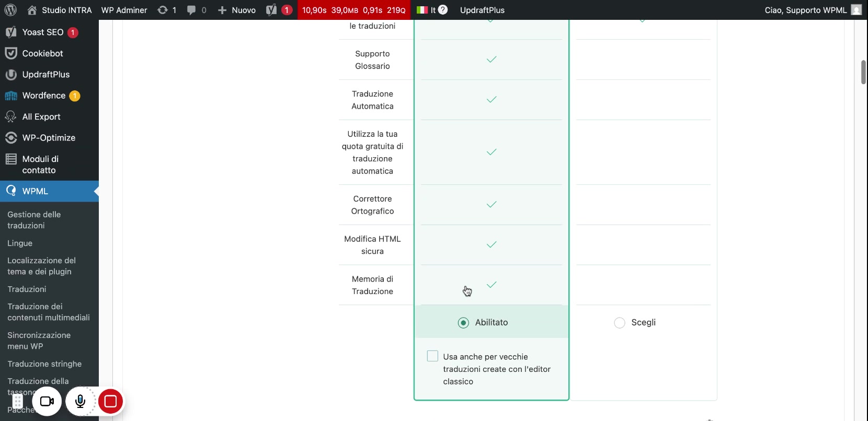This screenshot has height=421, width=868.
Task: Click the Yoast icon in admin bar
Action: click(271, 10)
